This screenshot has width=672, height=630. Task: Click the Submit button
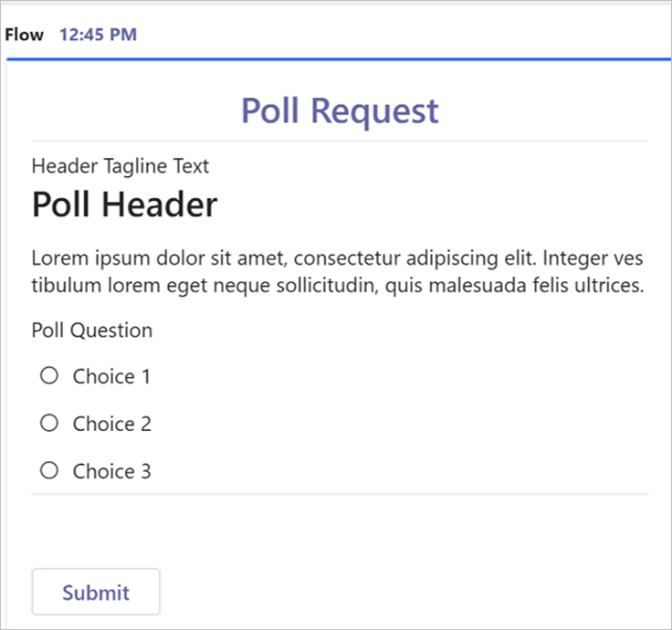click(96, 593)
